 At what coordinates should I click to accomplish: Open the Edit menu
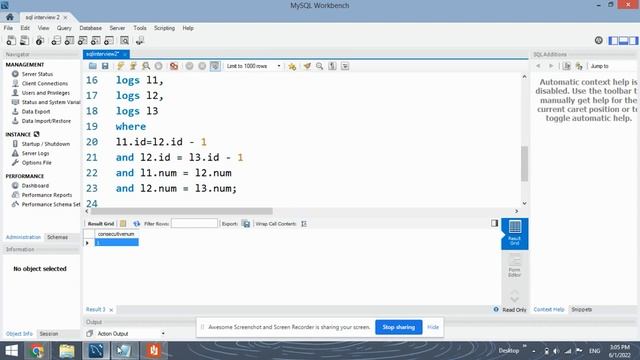tap(25, 28)
